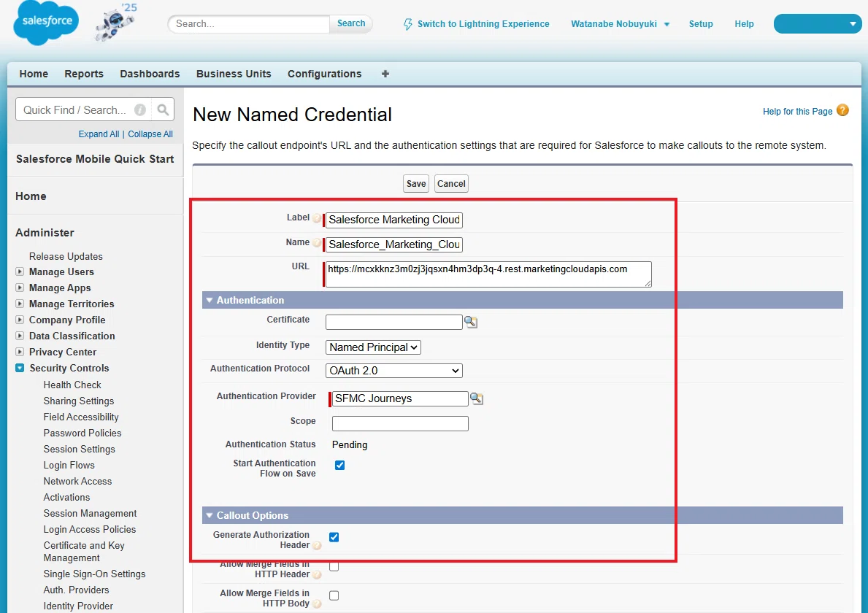Open the Identity Type dropdown

373,347
